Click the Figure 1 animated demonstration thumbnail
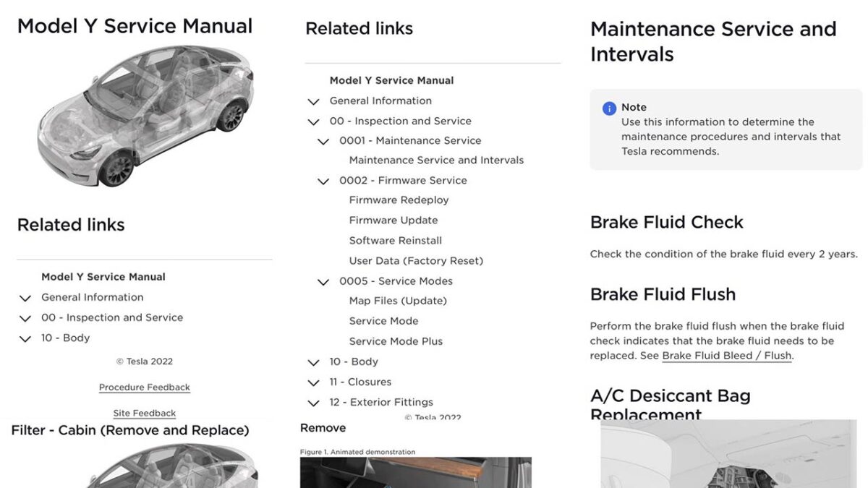The image size is (868, 488). [416, 474]
